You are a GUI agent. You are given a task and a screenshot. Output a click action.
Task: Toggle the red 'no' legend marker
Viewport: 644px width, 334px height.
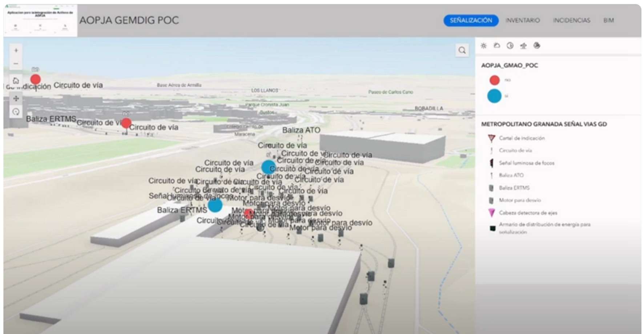[495, 80]
